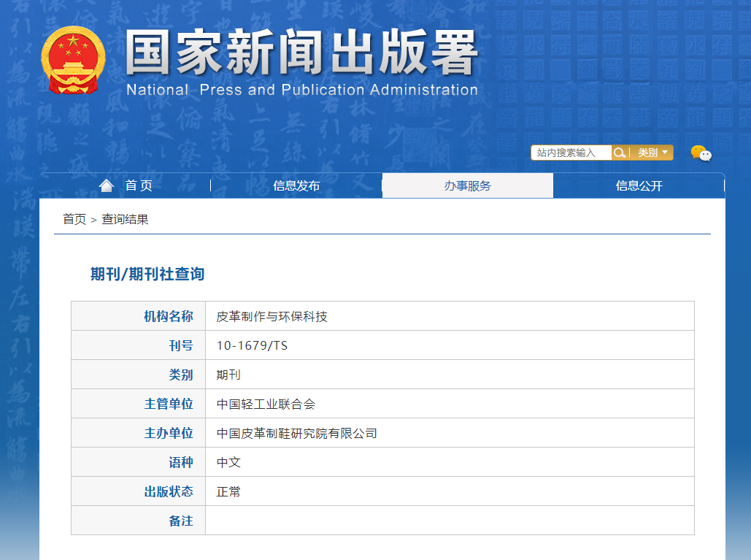Focus the 站内搜索输入 search field
This screenshot has height=560, width=751.
click(x=571, y=153)
